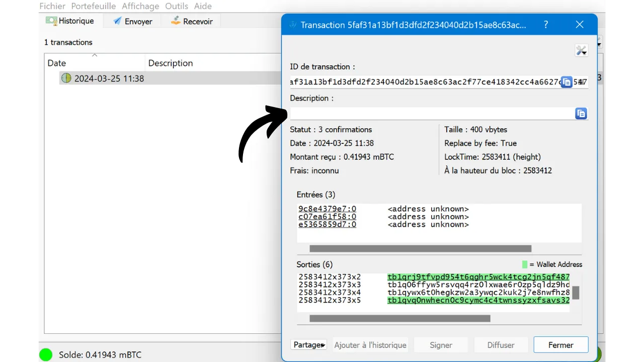Open input link e5365859d7:0
The width and height of the screenshot is (644, 362).
click(x=327, y=224)
